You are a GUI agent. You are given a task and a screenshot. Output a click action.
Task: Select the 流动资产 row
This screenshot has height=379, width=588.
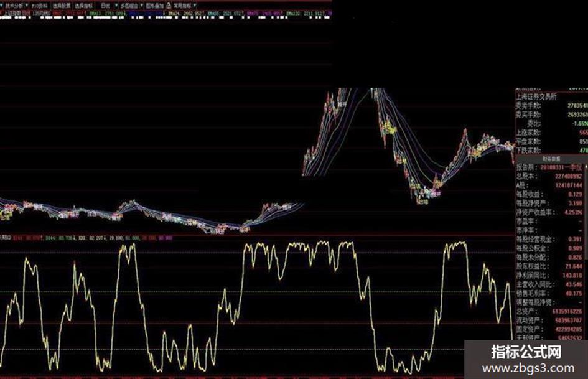(x=549, y=320)
